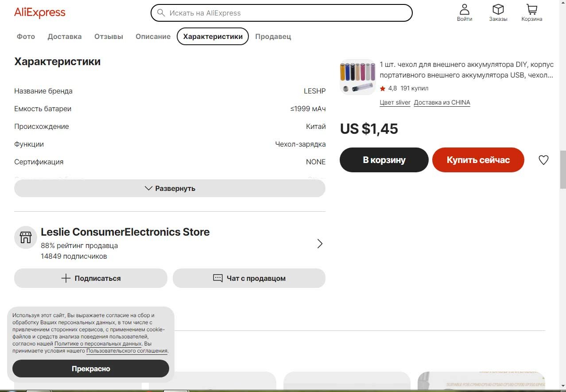Accept cookies with Прекрасно button
Image resolution: width=566 pixels, height=392 pixels.
tap(91, 369)
